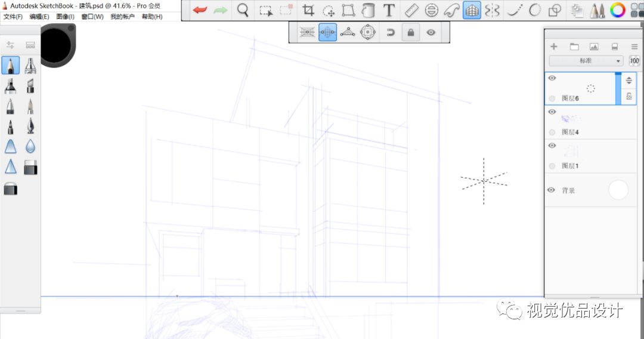Turn off the Perspective Guides tool
The image size is (644, 339).
pos(472,10)
